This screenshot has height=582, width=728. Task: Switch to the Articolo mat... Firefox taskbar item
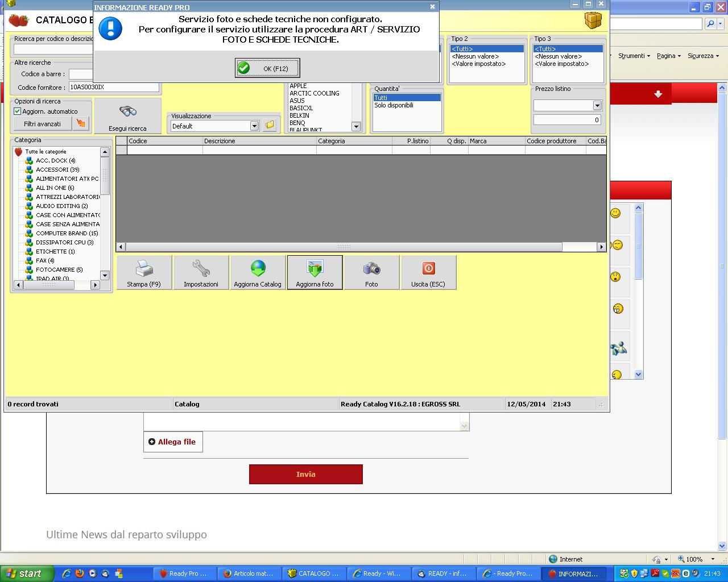(x=250, y=573)
